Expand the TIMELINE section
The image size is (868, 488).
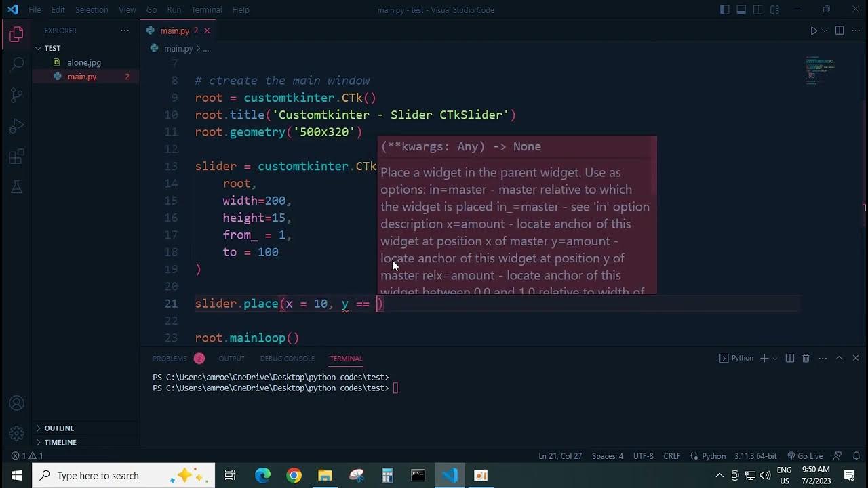60,442
